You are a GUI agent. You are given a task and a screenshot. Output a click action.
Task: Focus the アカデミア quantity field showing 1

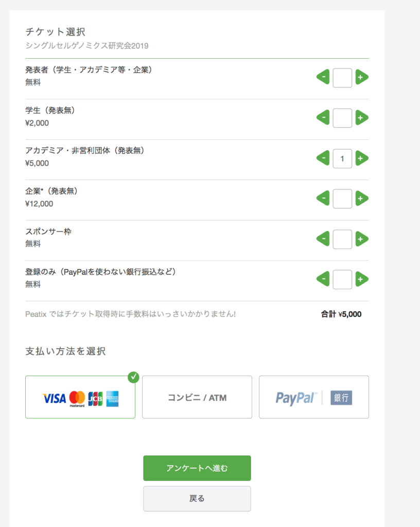[342, 159]
